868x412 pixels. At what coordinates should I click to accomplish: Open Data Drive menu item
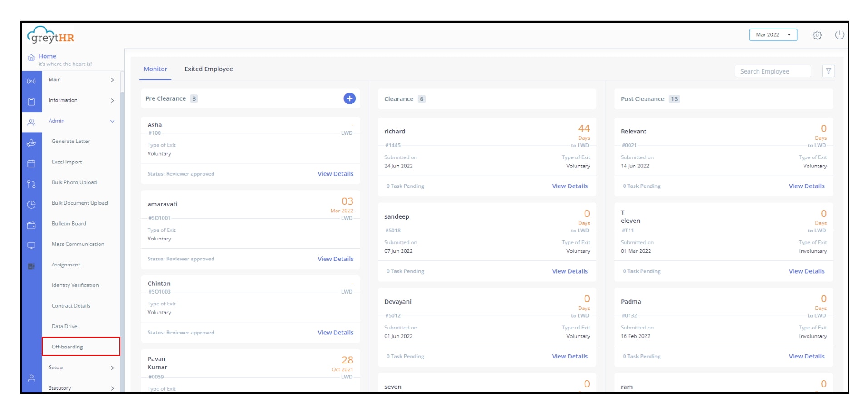pos(64,326)
